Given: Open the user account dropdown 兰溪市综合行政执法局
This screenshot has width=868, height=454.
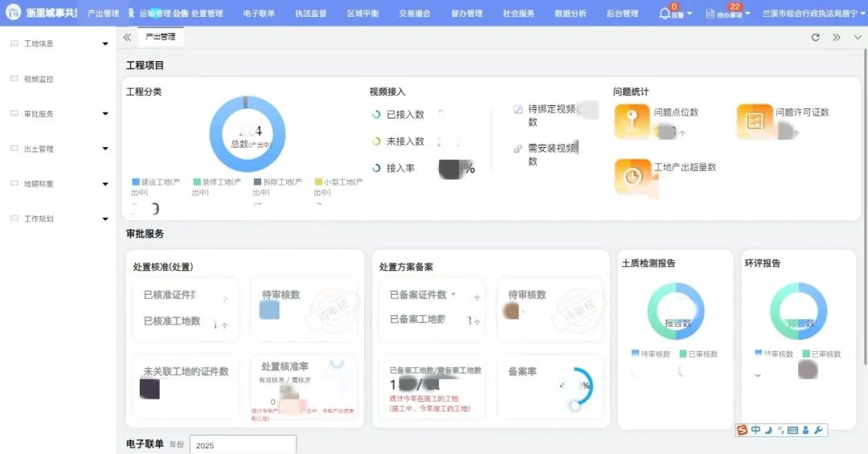Looking at the screenshot, I should (809, 14).
